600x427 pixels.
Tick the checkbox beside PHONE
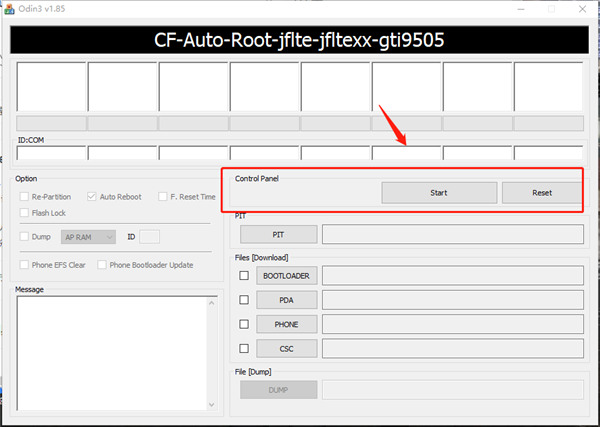(x=244, y=324)
